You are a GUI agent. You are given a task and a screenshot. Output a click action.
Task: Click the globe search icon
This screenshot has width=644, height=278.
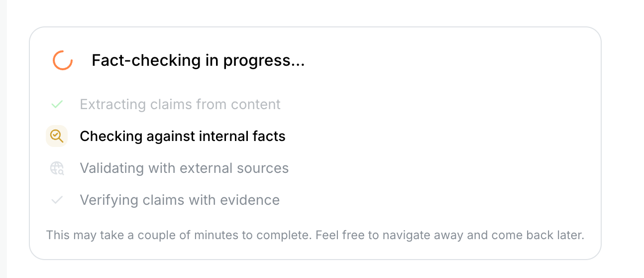click(57, 168)
